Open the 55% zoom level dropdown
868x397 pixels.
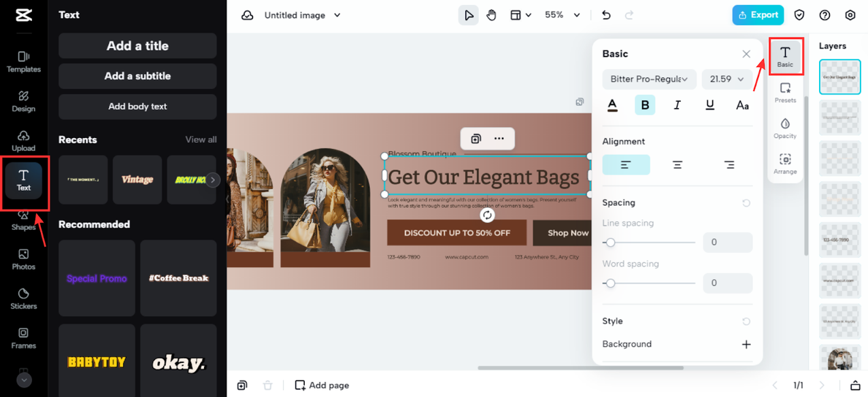click(563, 15)
